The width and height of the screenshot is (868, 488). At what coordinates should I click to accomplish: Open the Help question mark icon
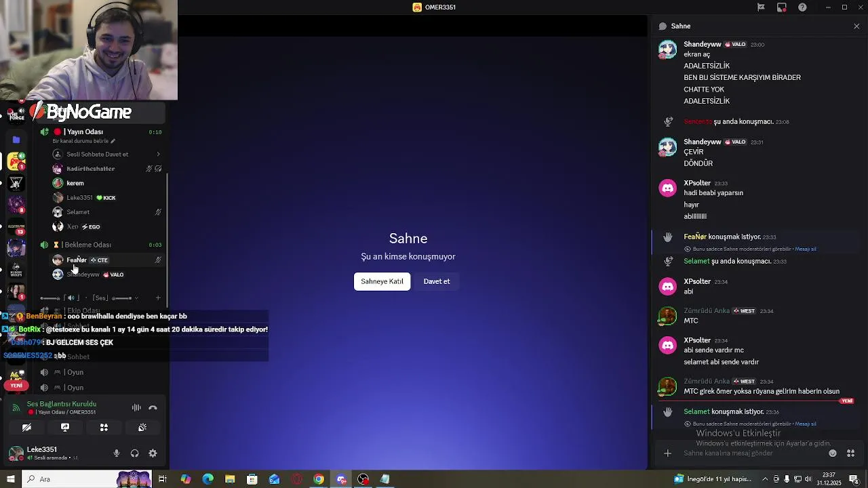(x=803, y=7)
